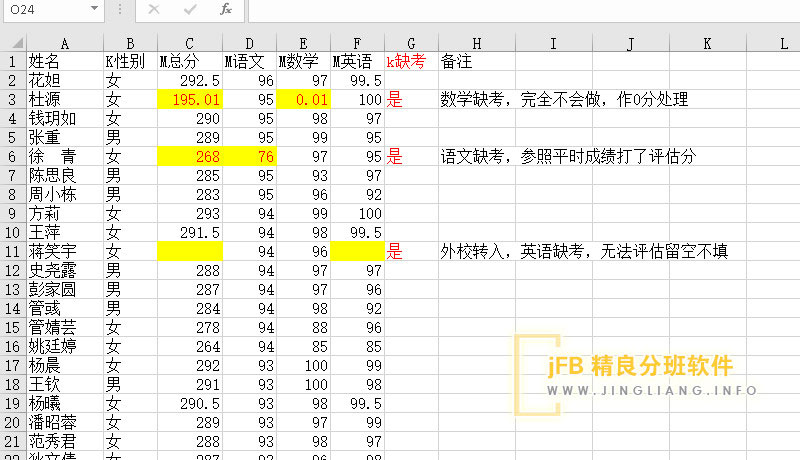
Task: Select column G header
Action: [x=411, y=43]
